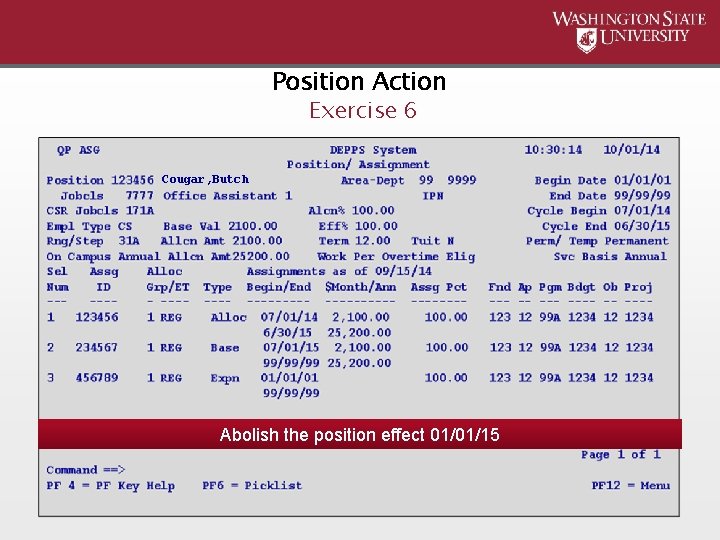Screen dimensions: 720x540
Task: Click the Jobcls value 7777
Action: (x=140, y=196)
